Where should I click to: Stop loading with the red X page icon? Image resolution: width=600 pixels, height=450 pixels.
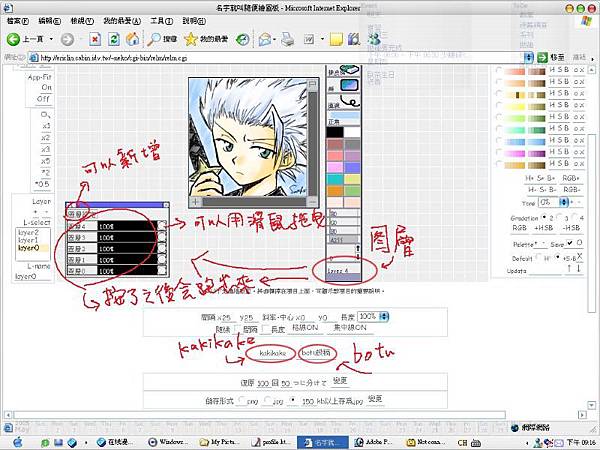click(x=95, y=39)
